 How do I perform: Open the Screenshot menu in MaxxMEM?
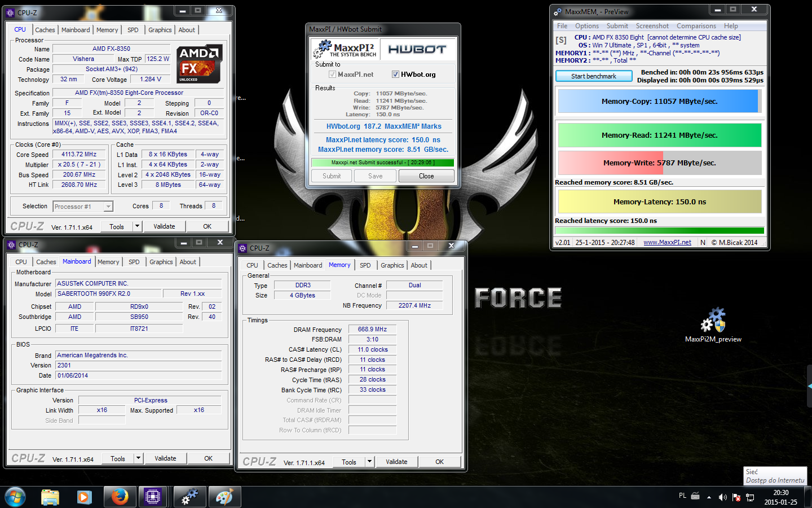(x=652, y=26)
